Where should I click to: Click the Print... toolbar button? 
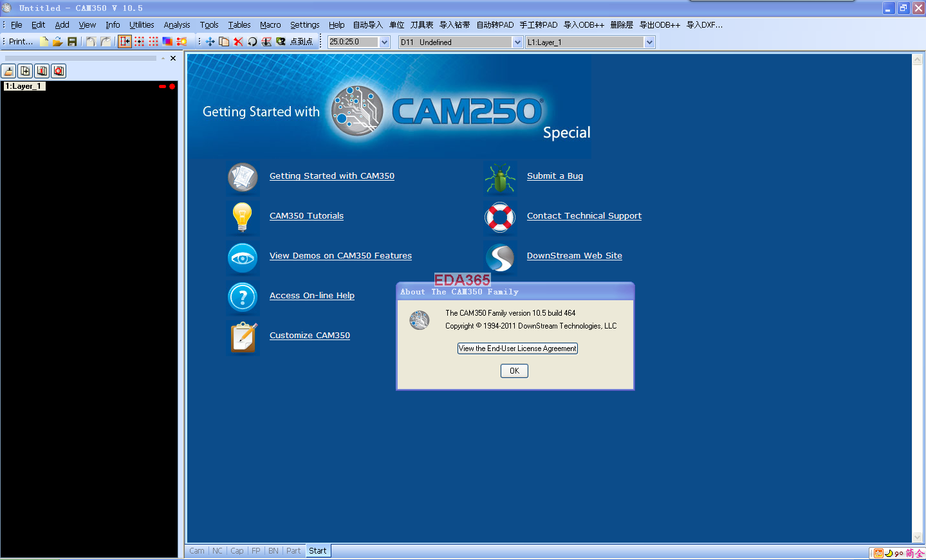[x=21, y=42]
